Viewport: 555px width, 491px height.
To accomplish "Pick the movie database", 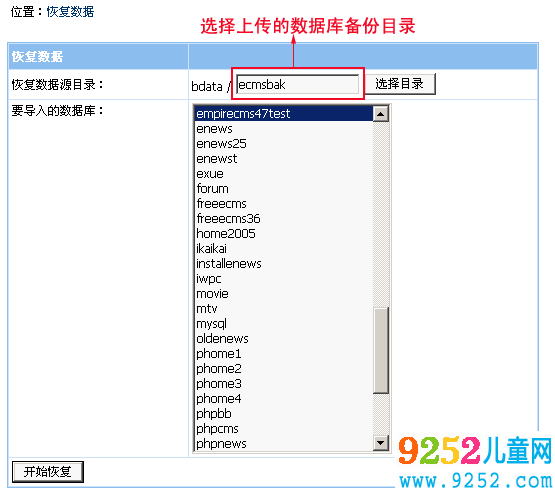I will pyautogui.click(x=284, y=293).
